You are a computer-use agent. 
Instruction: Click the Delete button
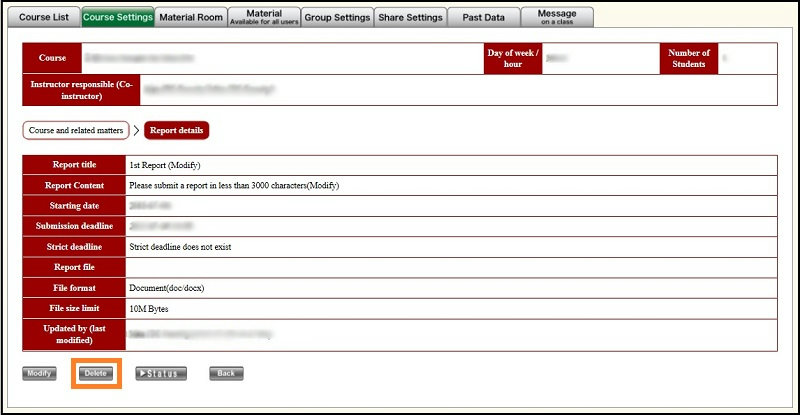pyautogui.click(x=96, y=373)
